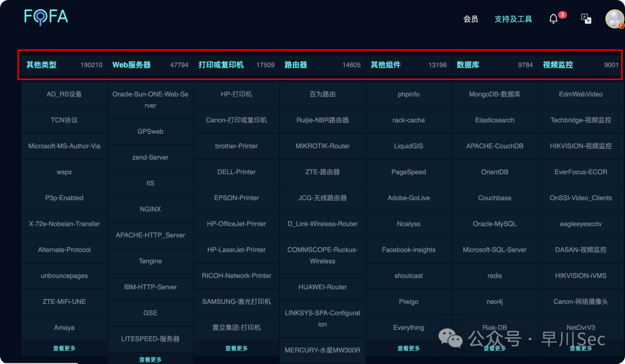Click the SAMSUNG-激光打印机 entry
Screen dimensions: 625x364
tap(236, 302)
